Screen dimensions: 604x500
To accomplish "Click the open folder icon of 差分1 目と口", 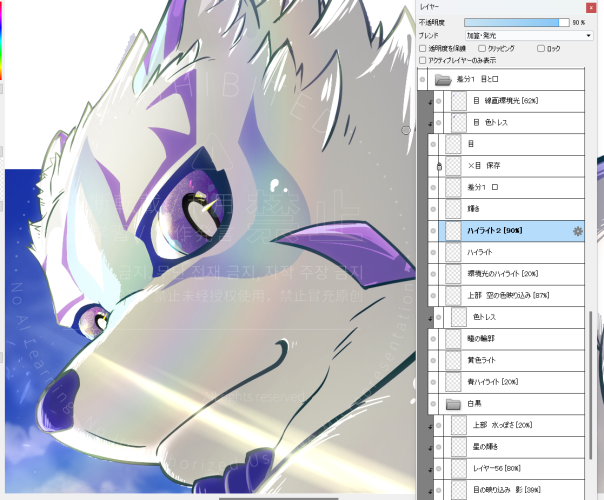I will click(443, 79).
